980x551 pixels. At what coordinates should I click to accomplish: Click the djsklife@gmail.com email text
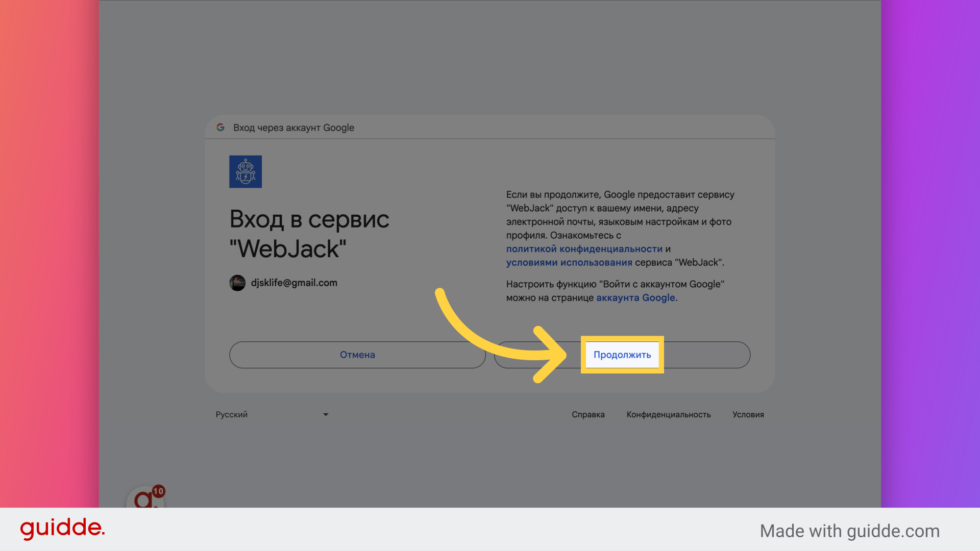(294, 283)
